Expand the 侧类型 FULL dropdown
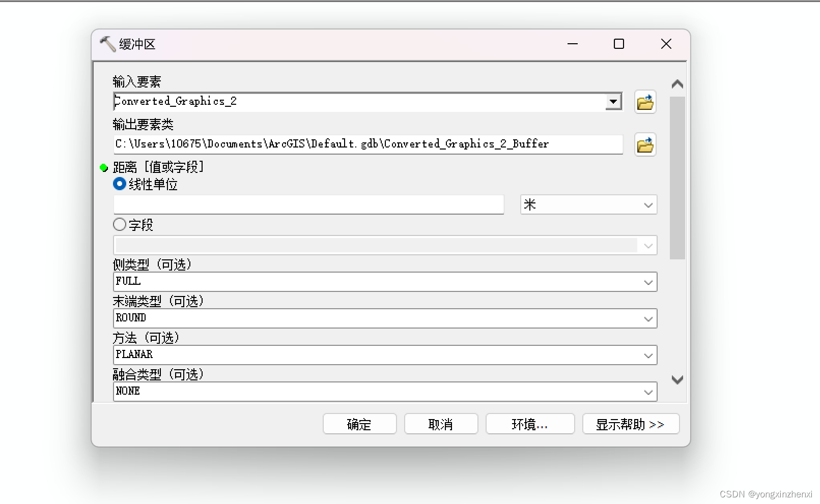 point(385,282)
